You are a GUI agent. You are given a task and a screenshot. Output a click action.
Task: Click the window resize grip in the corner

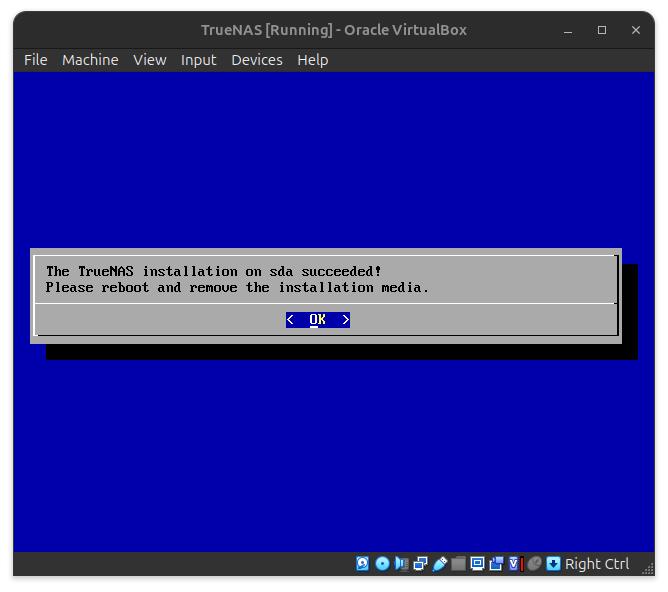(647, 569)
